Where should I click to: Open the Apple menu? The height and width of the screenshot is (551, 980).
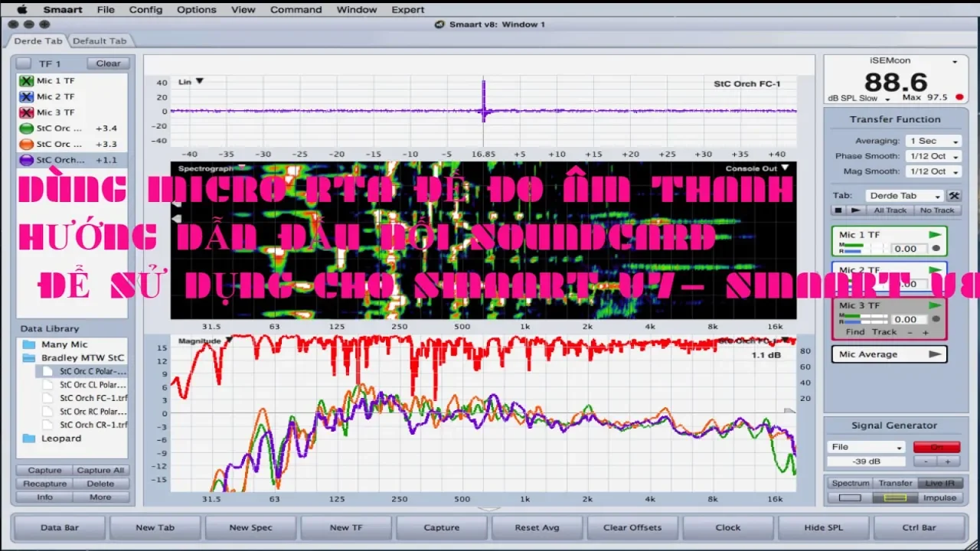click(x=21, y=9)
